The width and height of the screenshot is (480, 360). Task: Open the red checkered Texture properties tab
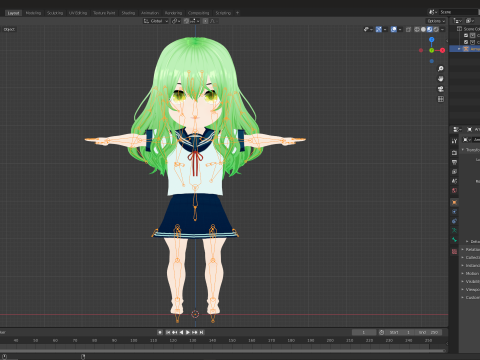tap(454, 251)
